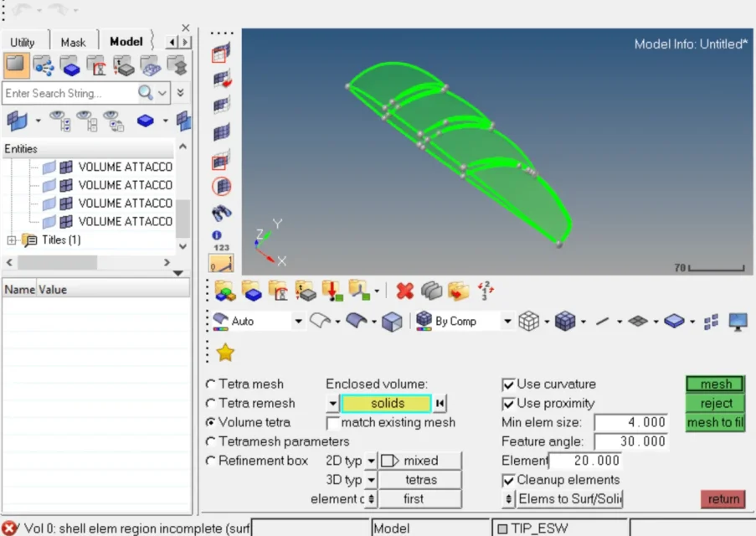Image resolution: width=756 pixels, height=536 pixels.
Task: Uncheck Use curvature checkbox
Action: [x=508, y=384]
